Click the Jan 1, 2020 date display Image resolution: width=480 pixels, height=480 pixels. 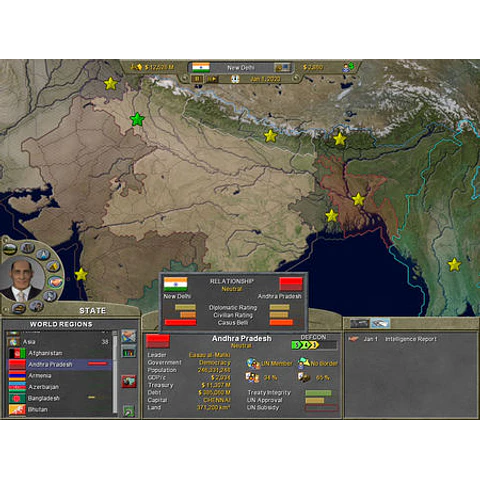click(265, 79)
